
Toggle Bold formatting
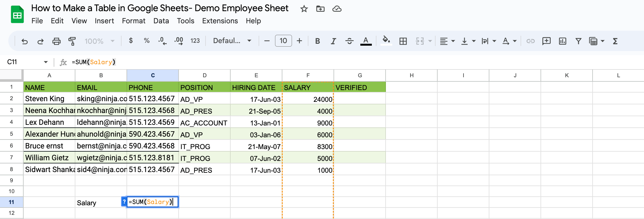(x=317, y=41)
